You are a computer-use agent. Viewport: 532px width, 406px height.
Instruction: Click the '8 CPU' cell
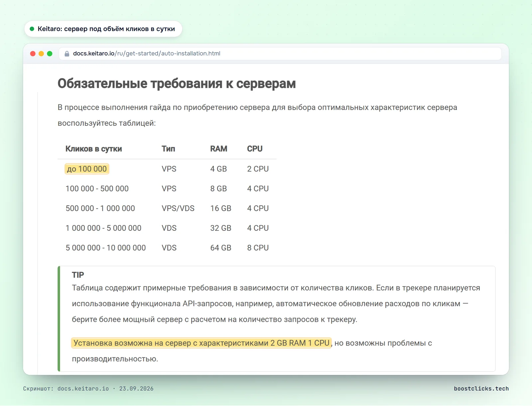pos(258,248)
